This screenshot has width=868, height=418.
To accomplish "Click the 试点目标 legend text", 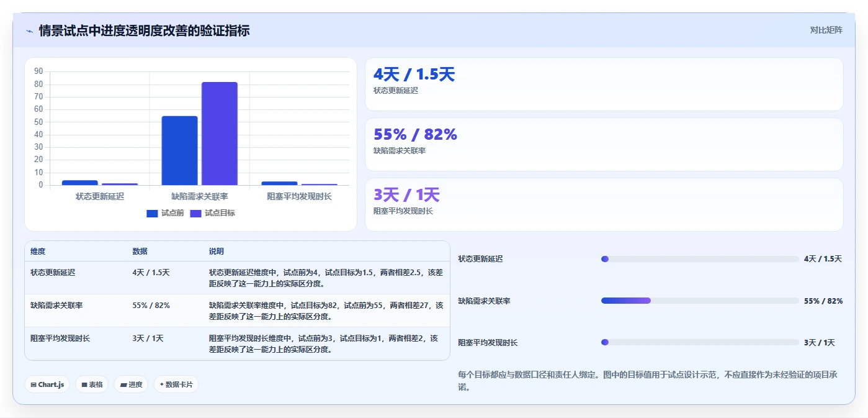I will [220, 213].
